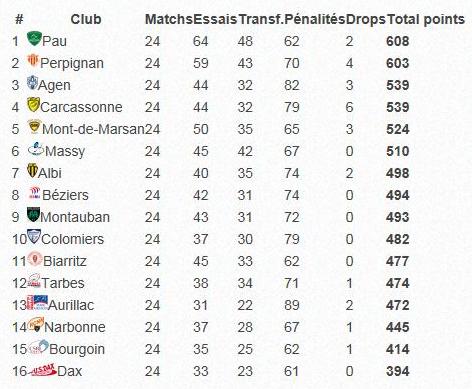Click the Bourgoin club name
Image resolution: width=472 pixels, height=389 pixels.
pos(77,349)
